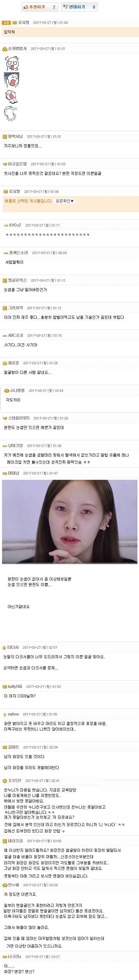The width and height of the screenshot is (139, 980).
Task: Open 손자병법서 user profile
Action: click(17, 49)
